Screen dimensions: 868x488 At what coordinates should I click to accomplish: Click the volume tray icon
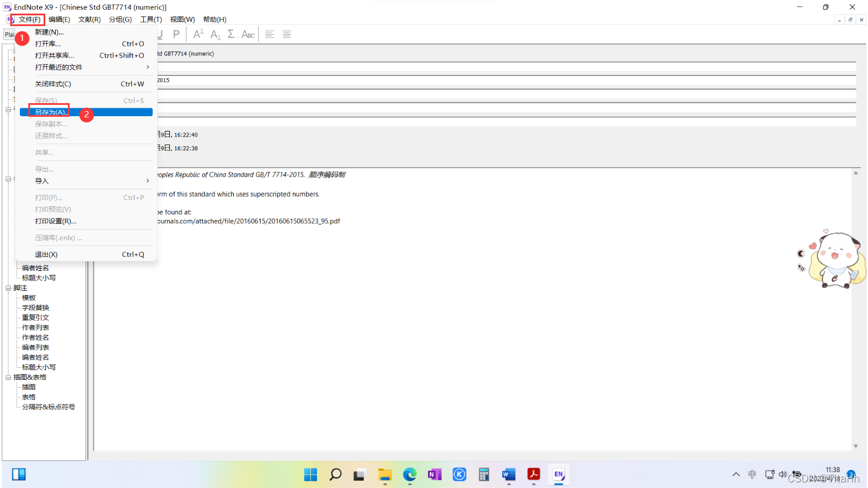point(783,474)
